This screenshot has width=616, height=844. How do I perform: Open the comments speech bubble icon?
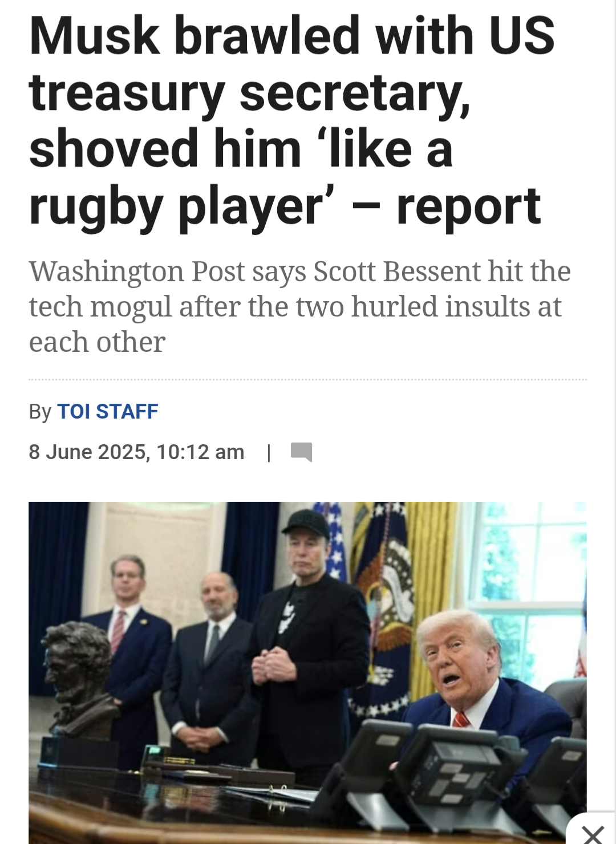(x=301, y=452)
